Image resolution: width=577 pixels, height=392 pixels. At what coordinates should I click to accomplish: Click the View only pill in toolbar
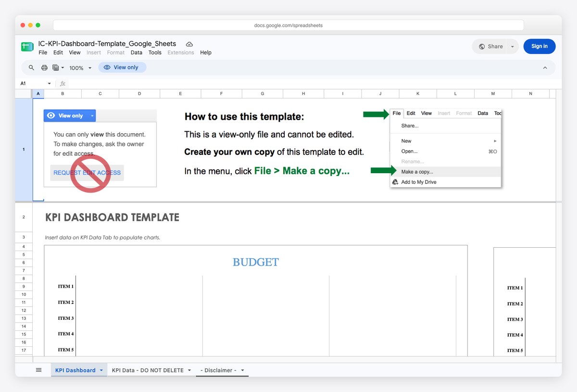point(122,67)
